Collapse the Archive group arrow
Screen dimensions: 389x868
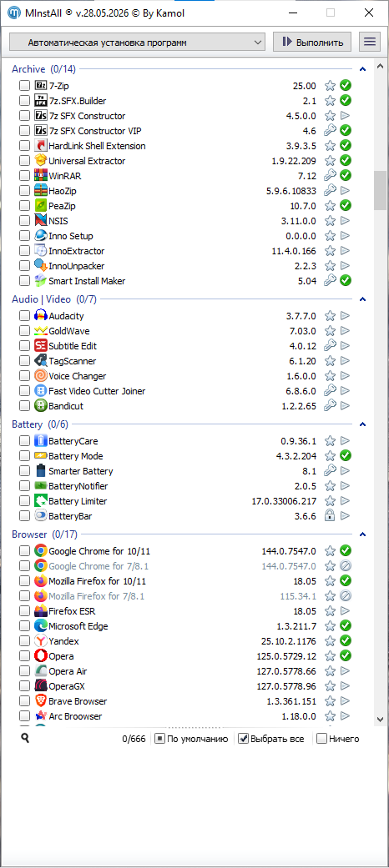pyautogui.click(x=363, y=69)
